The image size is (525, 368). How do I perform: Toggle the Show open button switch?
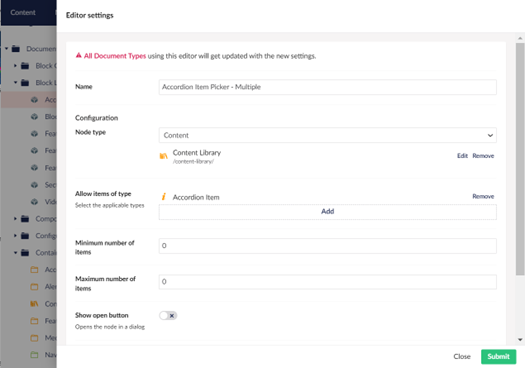(168, 315)
